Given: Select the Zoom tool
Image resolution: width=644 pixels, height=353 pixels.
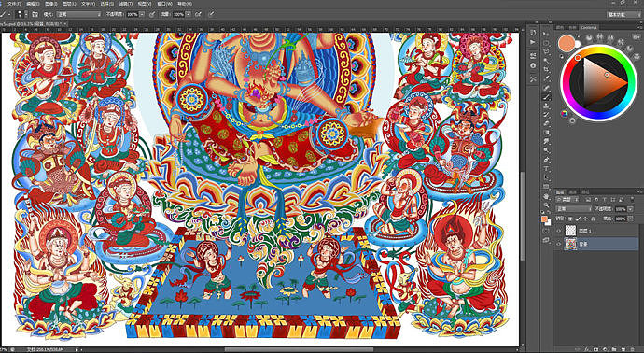Looking at the screenshot, I should coord(546,205).
